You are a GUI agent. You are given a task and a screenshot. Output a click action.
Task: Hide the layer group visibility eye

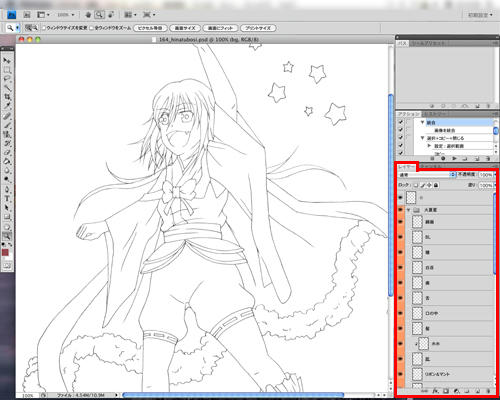400,210
